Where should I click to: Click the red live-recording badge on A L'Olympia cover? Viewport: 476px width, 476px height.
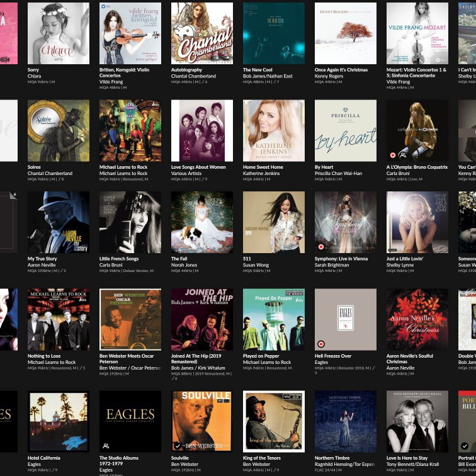click(392, 155)
